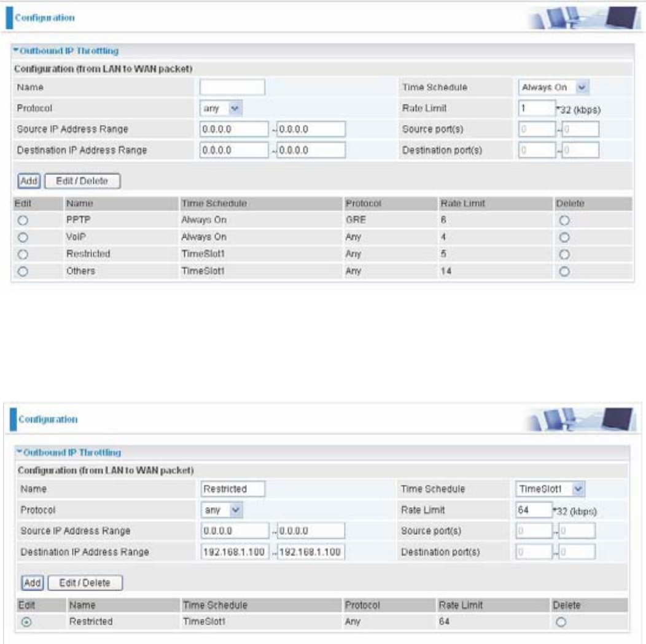Focus Name field containing Restricted

(233, 489)
